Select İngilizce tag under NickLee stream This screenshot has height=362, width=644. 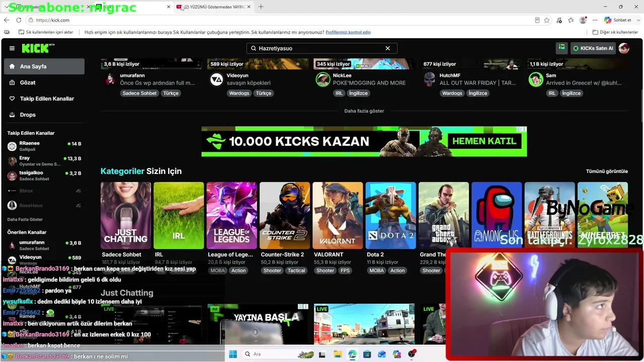coord(358,93)
